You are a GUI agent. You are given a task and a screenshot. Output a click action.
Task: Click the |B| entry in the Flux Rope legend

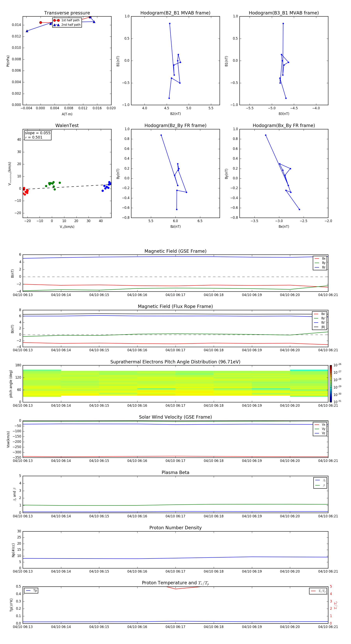[320, 327]
